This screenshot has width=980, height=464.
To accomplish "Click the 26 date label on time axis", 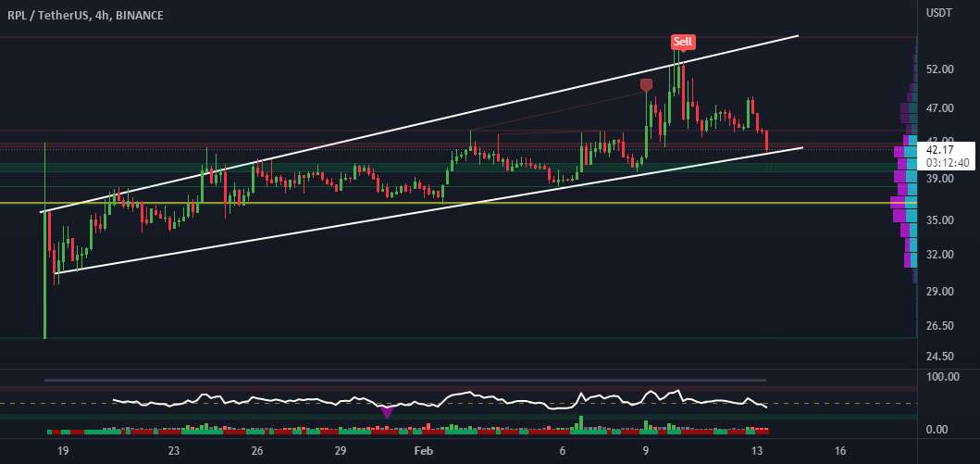I will click(257, 450).
